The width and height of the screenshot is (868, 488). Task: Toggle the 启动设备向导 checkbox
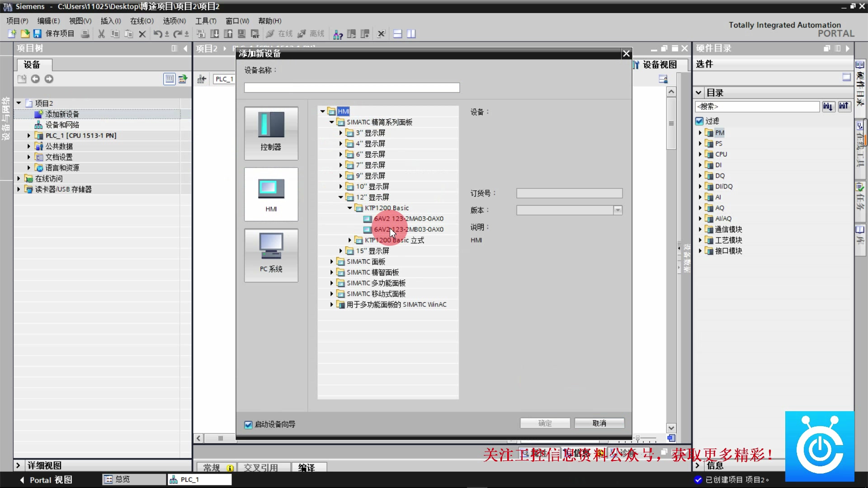(x=248, y=425)
